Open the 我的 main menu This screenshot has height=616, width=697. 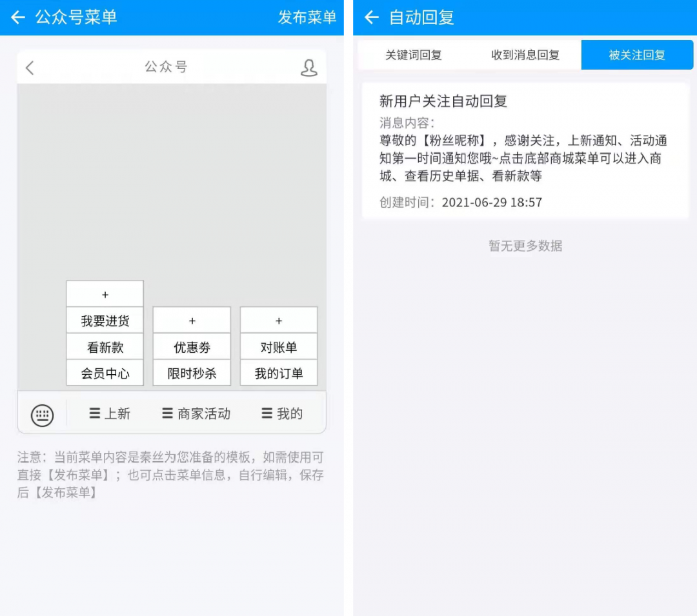coord(282,413)
